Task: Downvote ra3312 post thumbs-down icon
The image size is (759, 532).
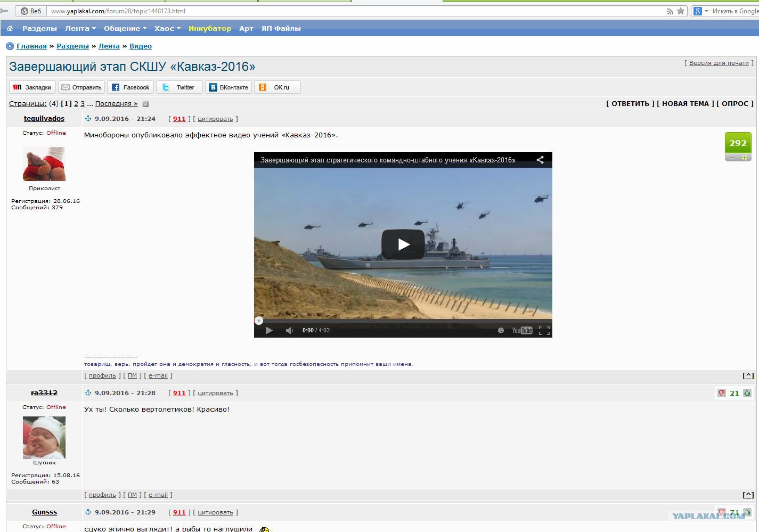Action: click(722, 393)
